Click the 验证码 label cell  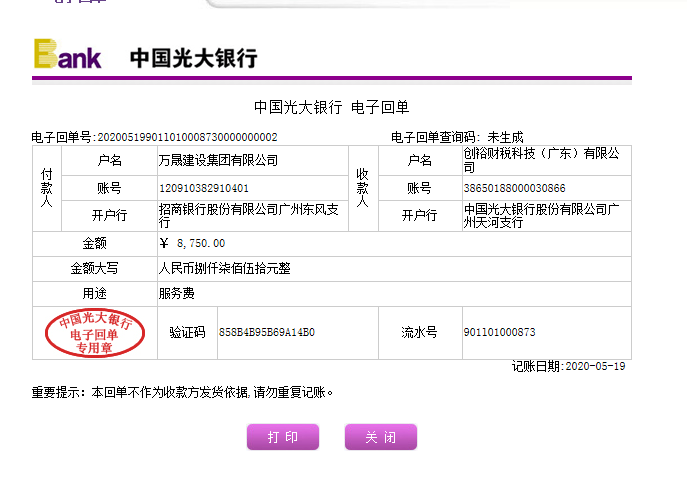click(187, 333)
